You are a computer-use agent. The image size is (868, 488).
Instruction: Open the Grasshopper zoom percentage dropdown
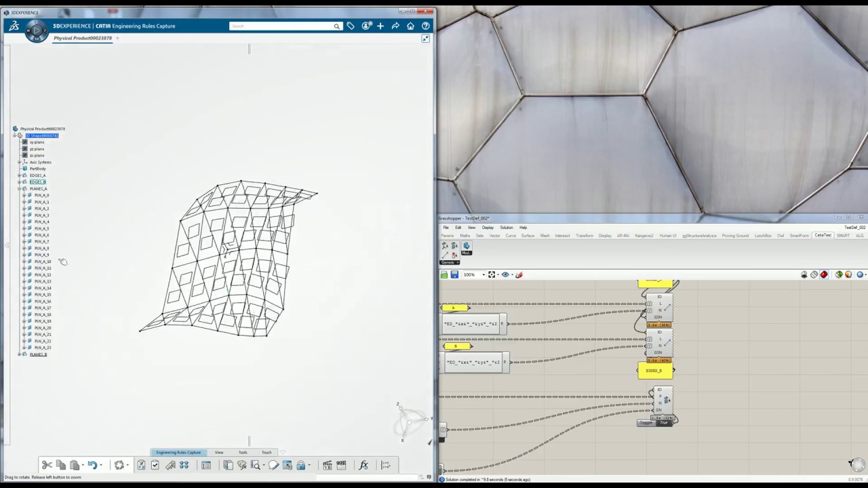click(483, 274)
